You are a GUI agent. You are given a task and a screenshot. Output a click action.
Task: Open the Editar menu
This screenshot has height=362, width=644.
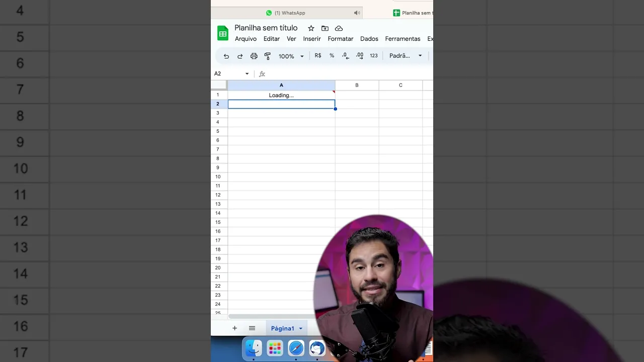272,39
